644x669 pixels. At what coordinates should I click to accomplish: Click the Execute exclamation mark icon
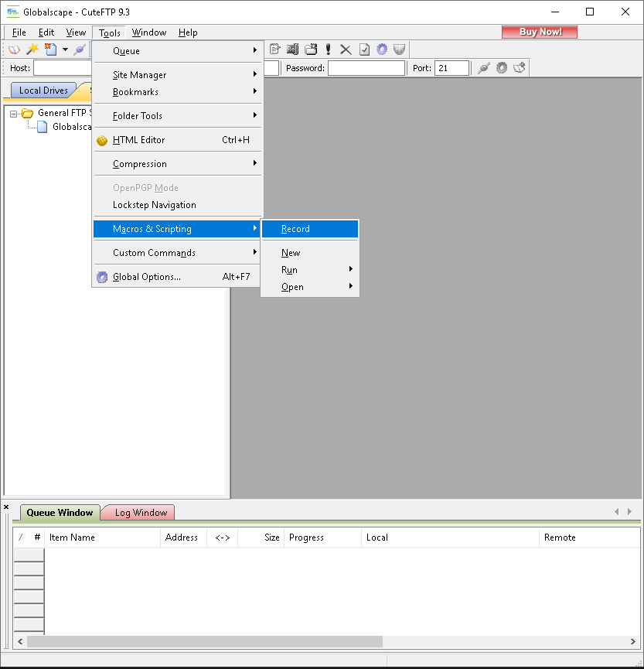(328, 49)
